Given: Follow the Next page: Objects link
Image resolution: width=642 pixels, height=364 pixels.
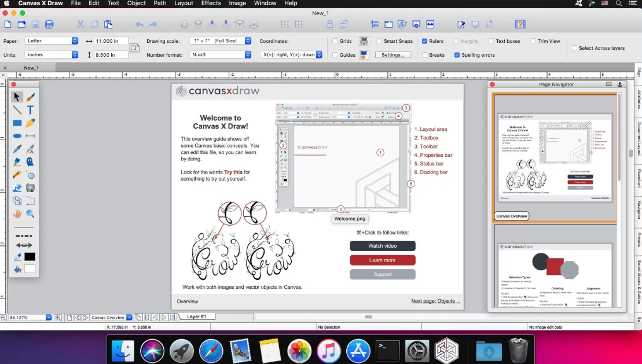Looking at the screenshot, I should (436, 301).
